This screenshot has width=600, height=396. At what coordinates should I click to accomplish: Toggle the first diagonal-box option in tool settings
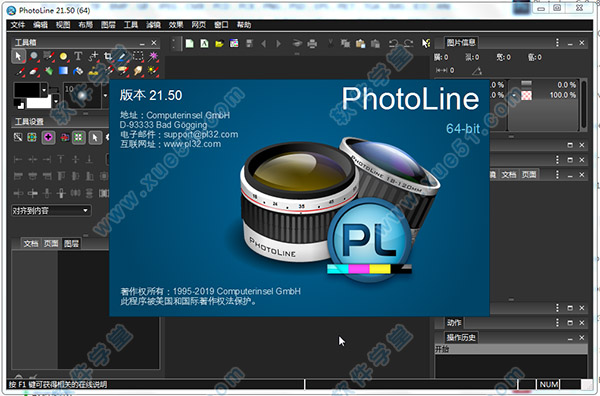tap(18, 137)
